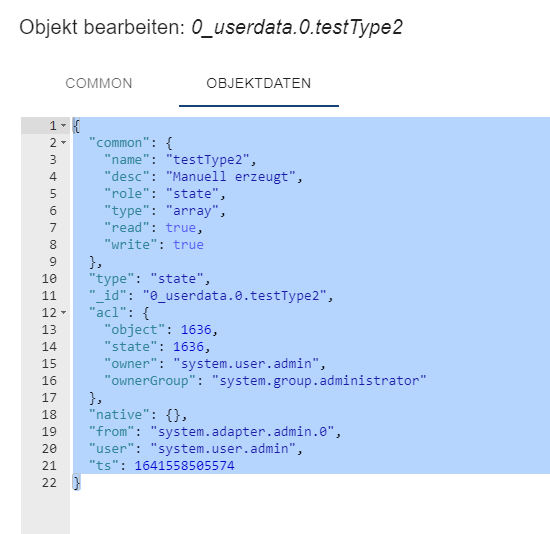
Task: Click the 1636 value of "object"
Action: pyautogui.click(x=196, y=329)
